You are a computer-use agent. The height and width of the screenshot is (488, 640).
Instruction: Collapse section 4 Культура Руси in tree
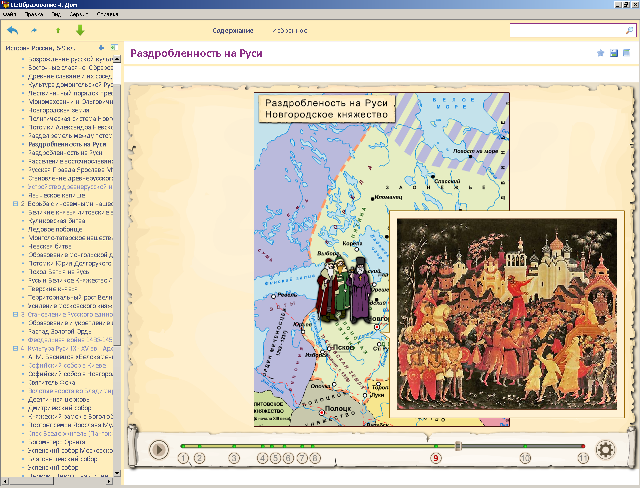(x=16, y=349)
